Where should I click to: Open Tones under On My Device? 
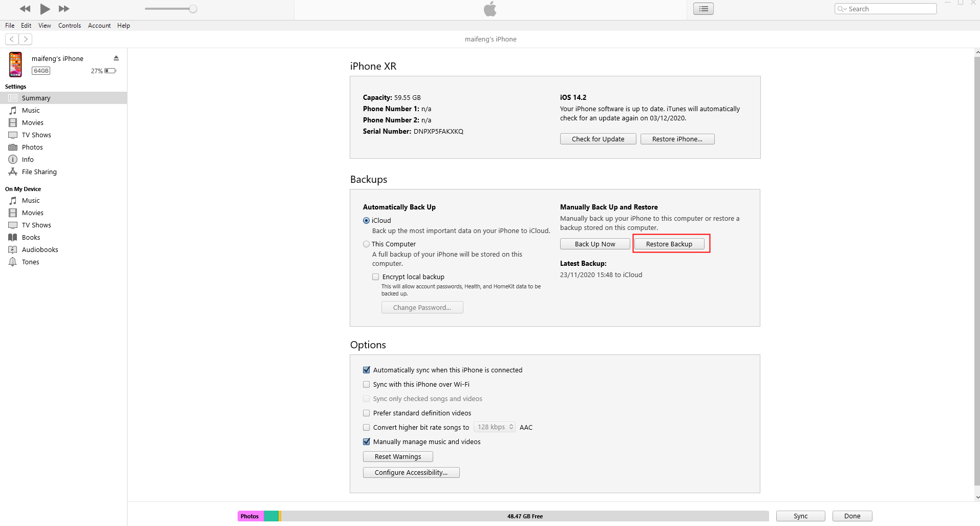tap(30, 262)
